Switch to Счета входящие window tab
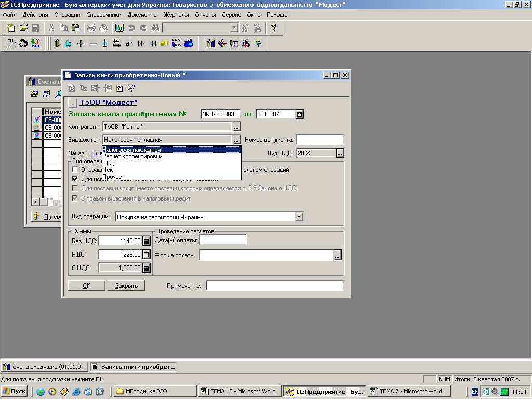 (x=45, y=367)
